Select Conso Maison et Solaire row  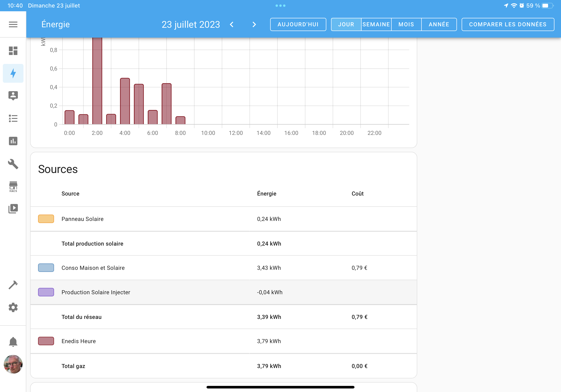click(x=223, y=268)
